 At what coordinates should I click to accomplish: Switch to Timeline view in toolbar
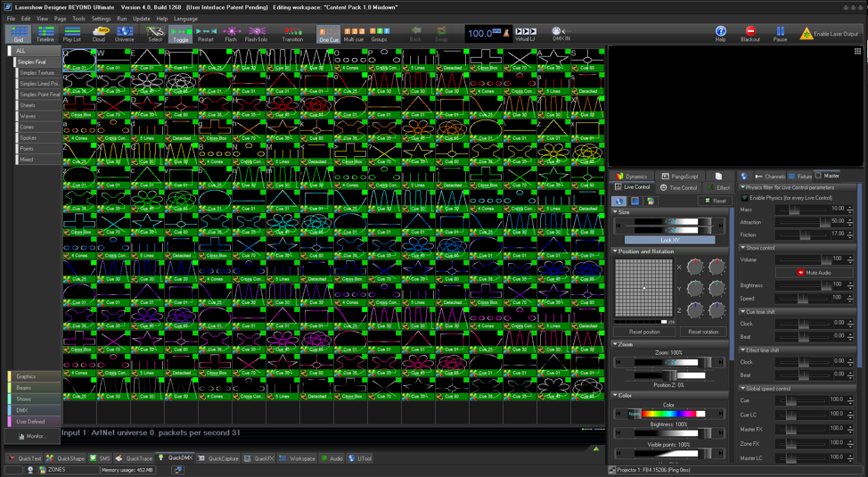(45, 34)
